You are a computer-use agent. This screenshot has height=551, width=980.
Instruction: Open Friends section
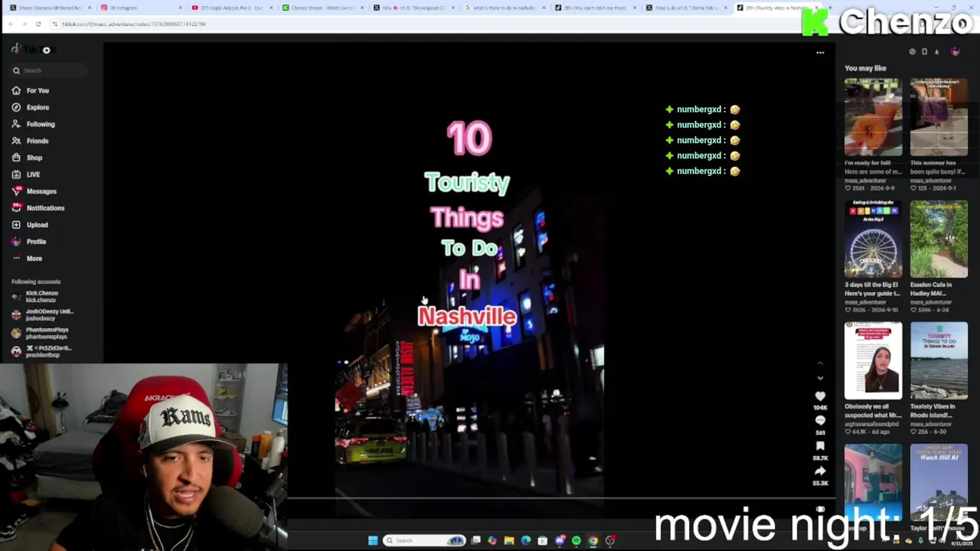click(31, 141)
